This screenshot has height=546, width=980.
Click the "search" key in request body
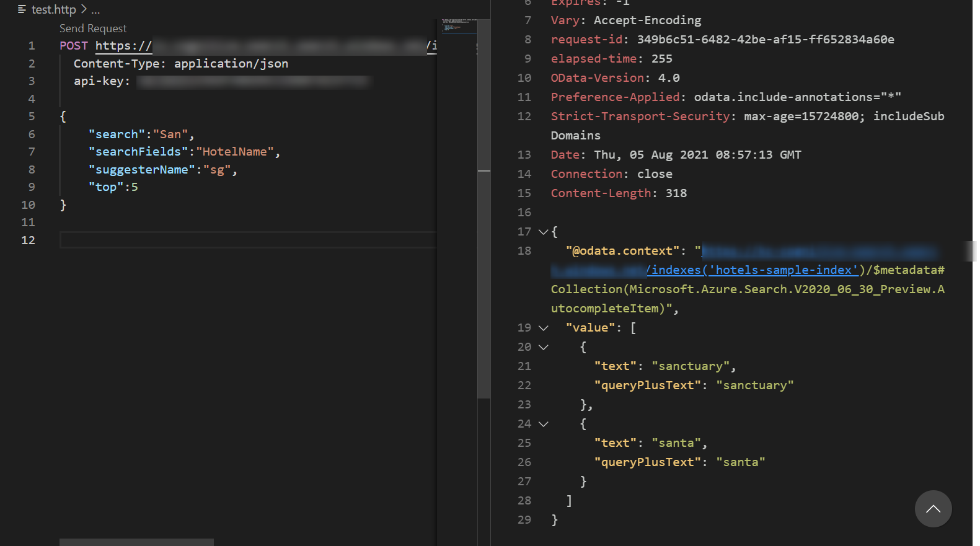point(117,134)
